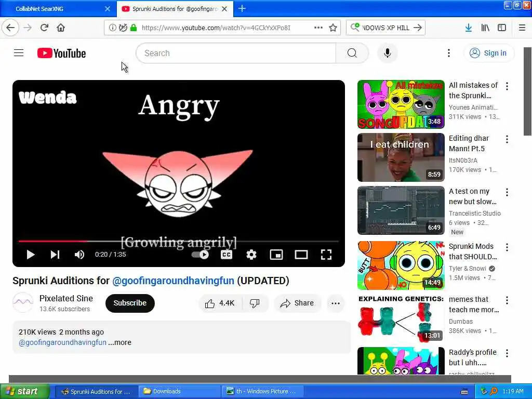Open page actions three-dot menu in address bar
Screen dimensions: 532x399
[x=318, y=28]
